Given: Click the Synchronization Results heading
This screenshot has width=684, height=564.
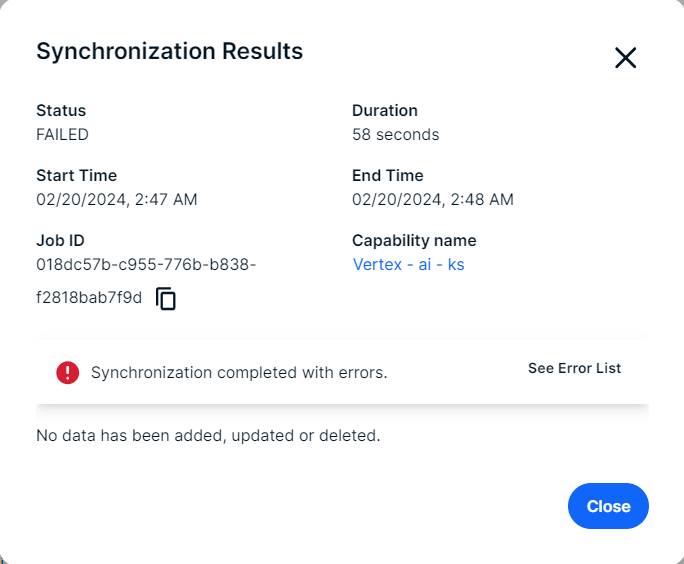Looking at the screenshot, I should click(169, 51).
